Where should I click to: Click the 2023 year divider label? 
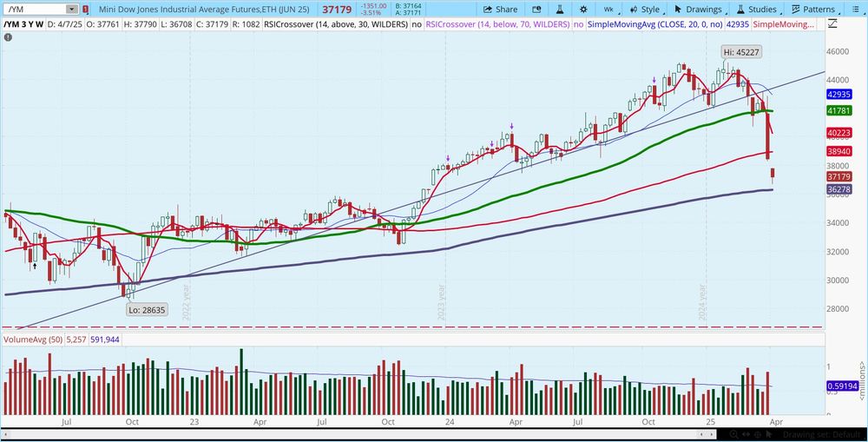[441, 303]
